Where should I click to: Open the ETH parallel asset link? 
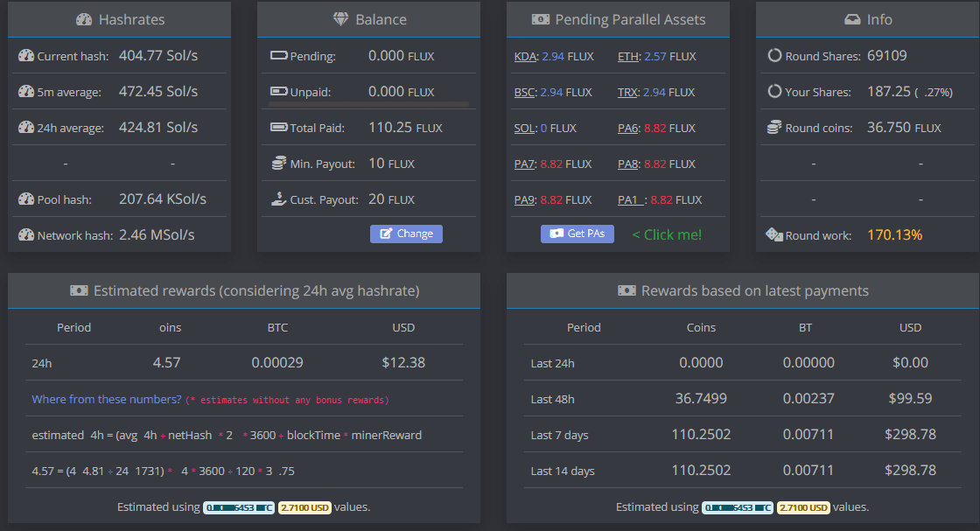(627, 56)
